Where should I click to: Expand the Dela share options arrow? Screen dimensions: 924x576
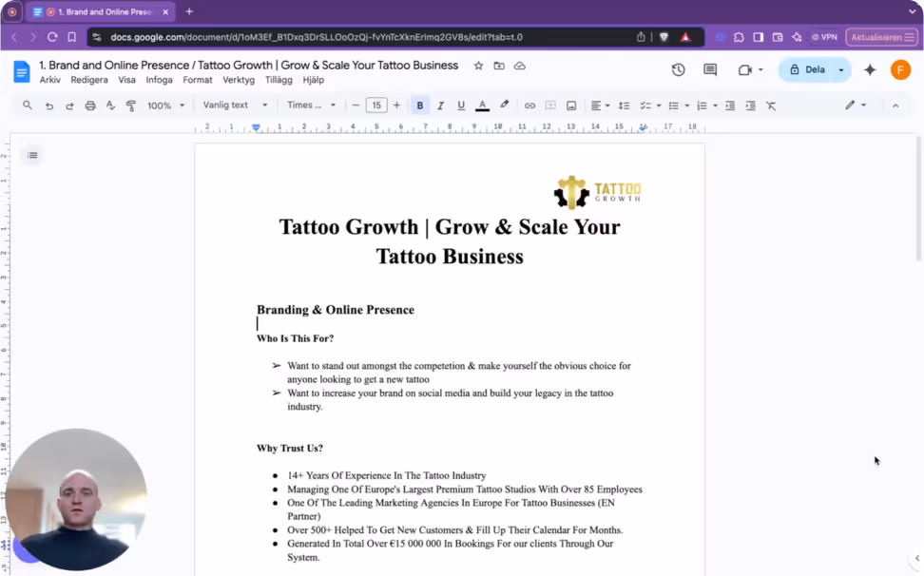(x=841, y=70)
